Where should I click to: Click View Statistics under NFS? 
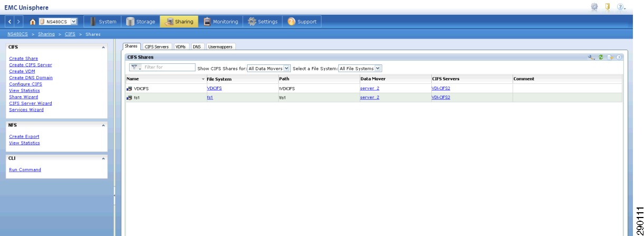pyautogui.click(x=24, y=143)
